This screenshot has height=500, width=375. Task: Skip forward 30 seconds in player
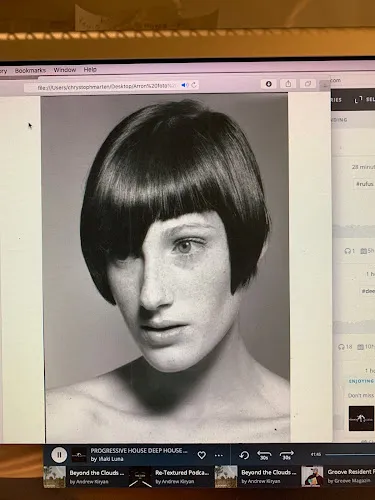286,455
